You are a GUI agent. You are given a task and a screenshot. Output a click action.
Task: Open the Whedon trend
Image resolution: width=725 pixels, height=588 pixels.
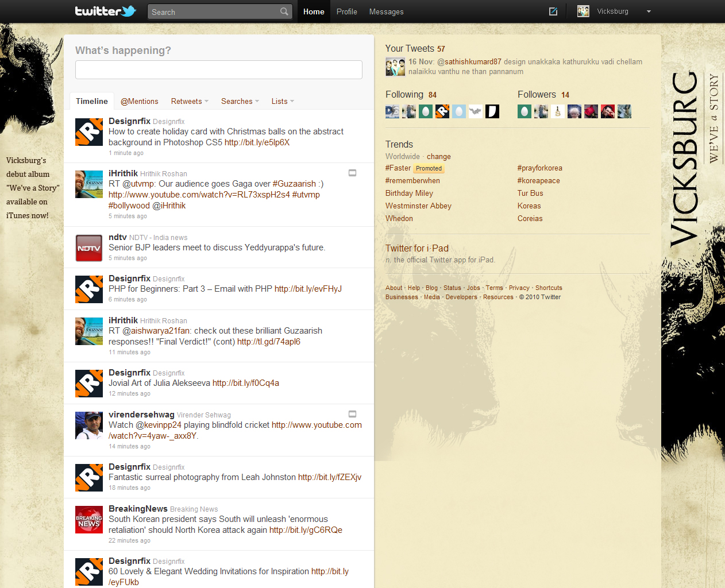(399, 219)
